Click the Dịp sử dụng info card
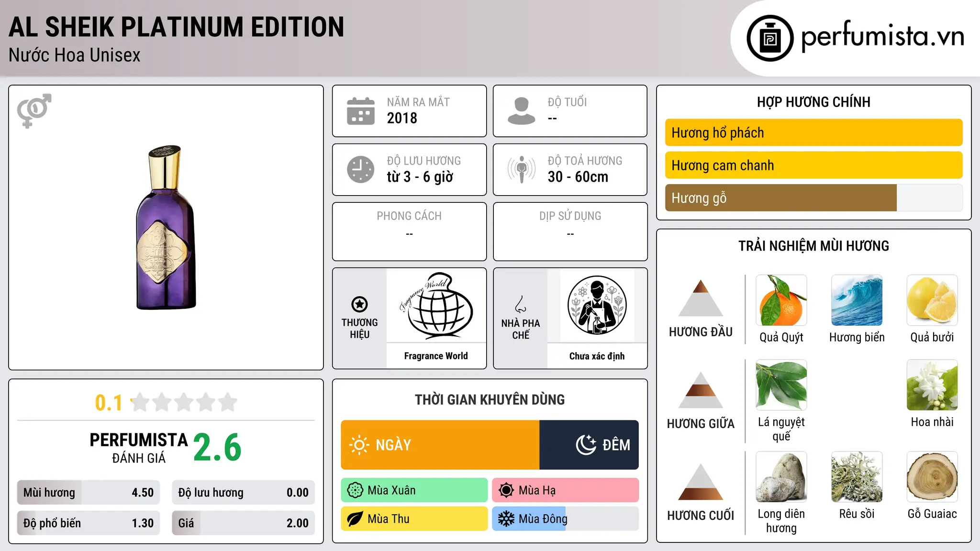Image resolution: width=980 pixels, height=551 pixels. 570,231
